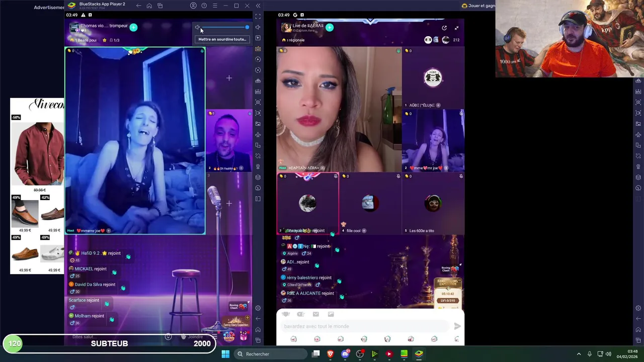Open Family Glory Expedition banner in left stream

[x=236, y=321]
